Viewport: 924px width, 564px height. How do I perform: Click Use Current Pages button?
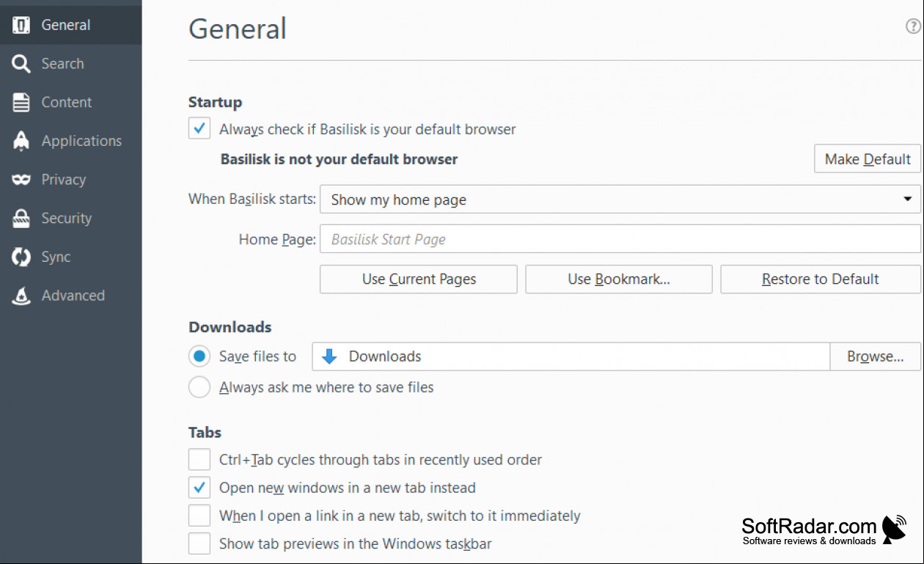coord(419,279)
